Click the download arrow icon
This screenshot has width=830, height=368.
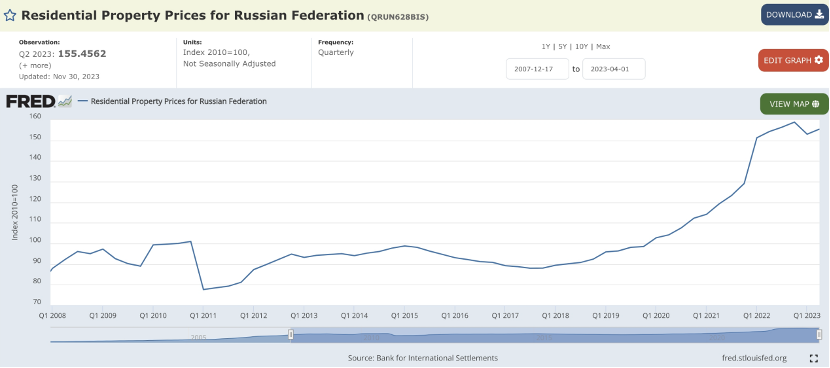coord(819,14)
